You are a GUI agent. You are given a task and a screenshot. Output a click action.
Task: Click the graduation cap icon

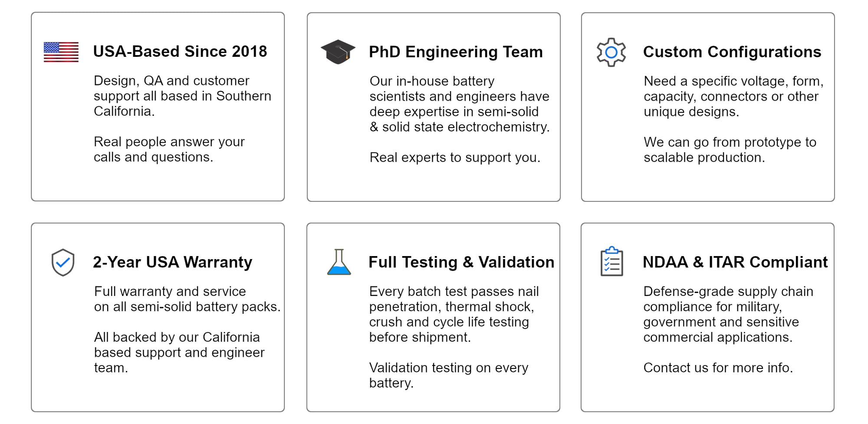(x=338, y=52)
